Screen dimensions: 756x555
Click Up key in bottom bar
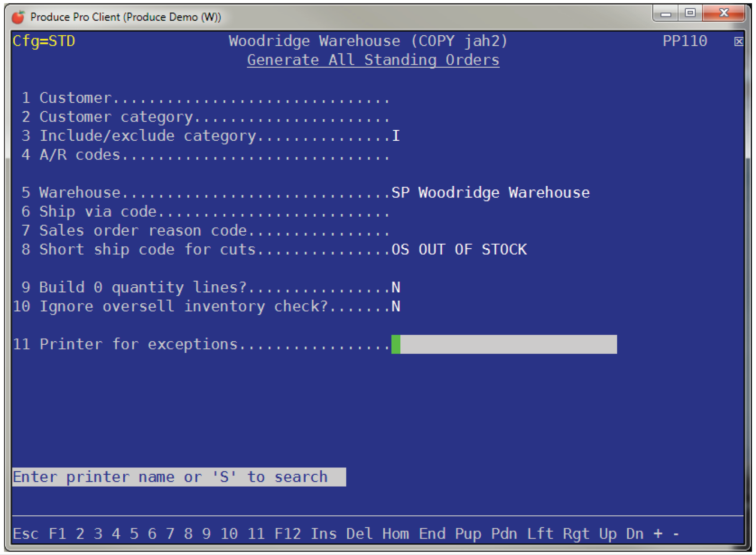[x=608, y=534]
